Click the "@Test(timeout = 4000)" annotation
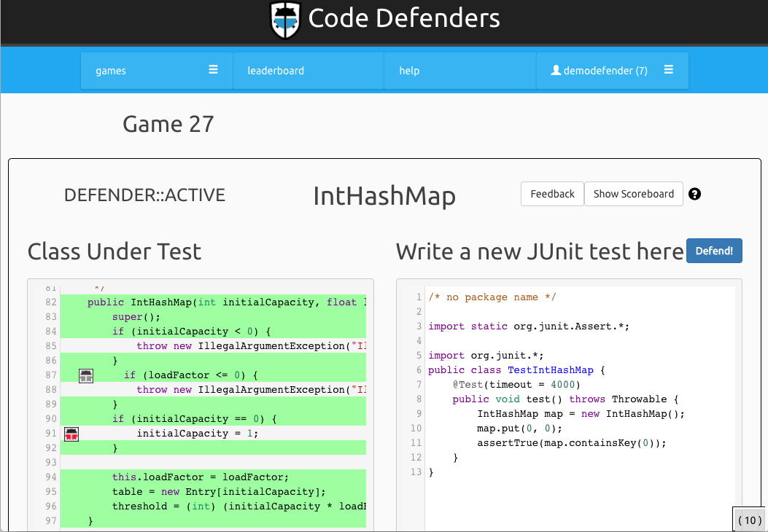 [516, 384]
